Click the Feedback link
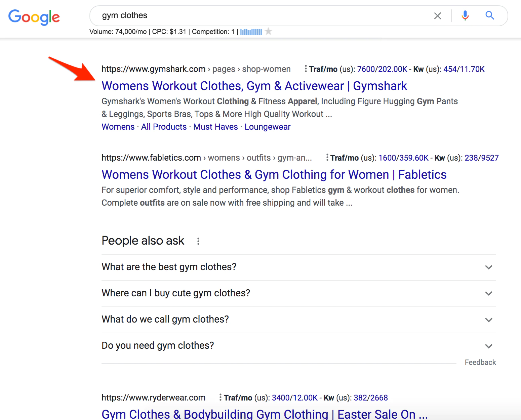The height and width of the screenshot is (420, 521). 480,362
